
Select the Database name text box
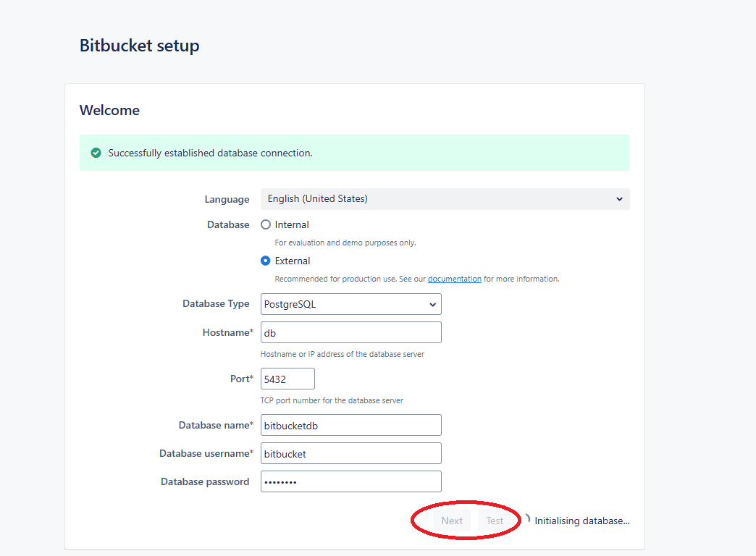click(x=350, y=426)
